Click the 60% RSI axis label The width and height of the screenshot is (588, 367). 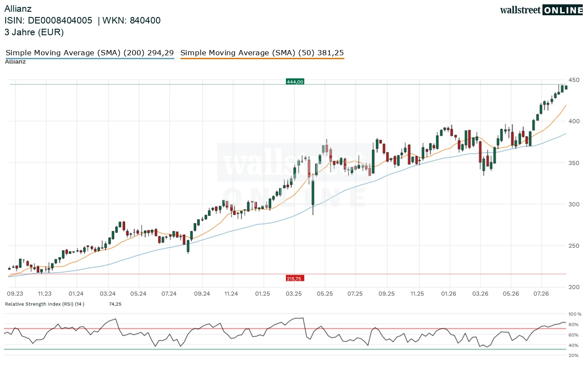click(574, 335)
